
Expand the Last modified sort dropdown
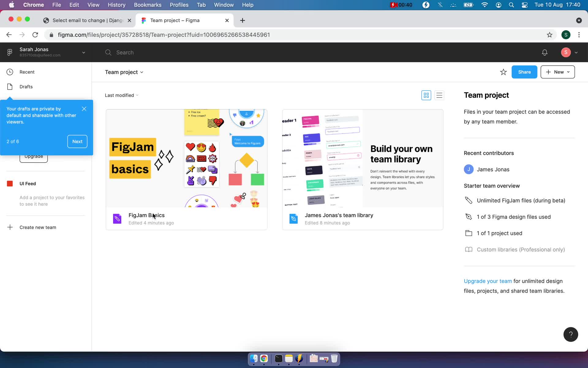coord(122,95)
